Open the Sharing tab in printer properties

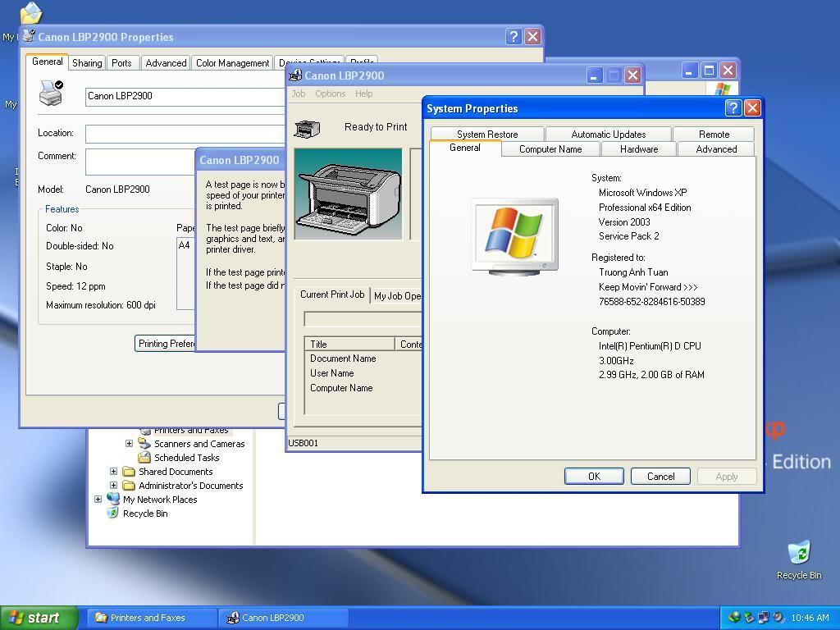pyautogui.click(x=87, y=62)
